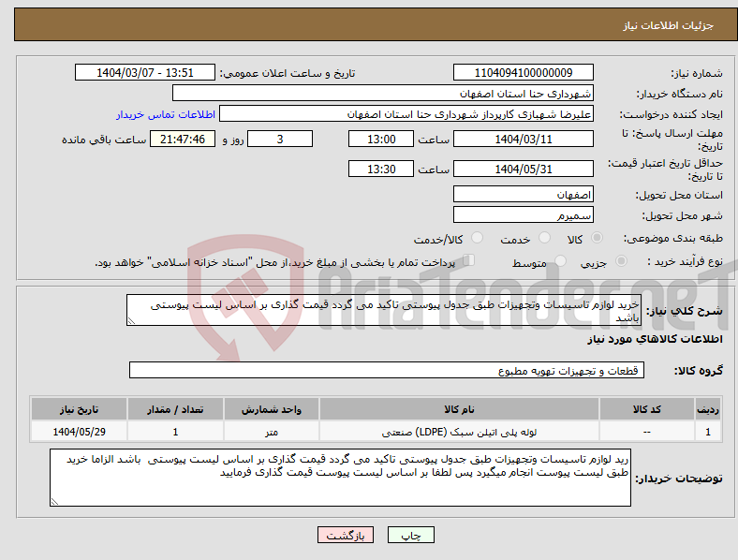Click the quantity cell showing 1
The height and width of the screenshot is (560, 738).
pyautogui.click(x=175, y=432)
